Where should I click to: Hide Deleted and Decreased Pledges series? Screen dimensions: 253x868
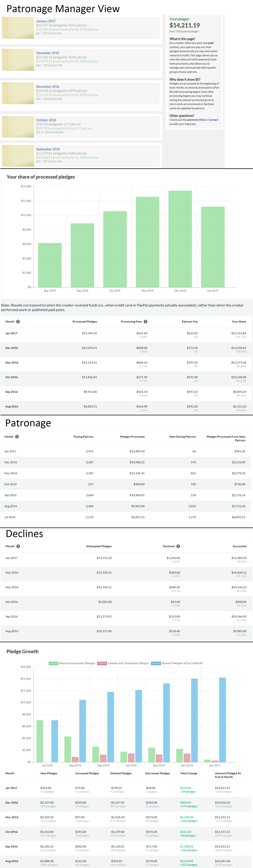123,663
